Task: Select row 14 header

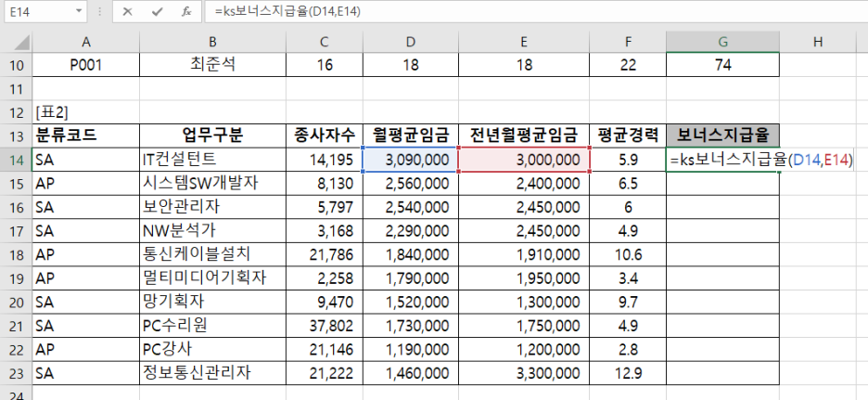Action: pyautogui.click(x=16, y=161)
